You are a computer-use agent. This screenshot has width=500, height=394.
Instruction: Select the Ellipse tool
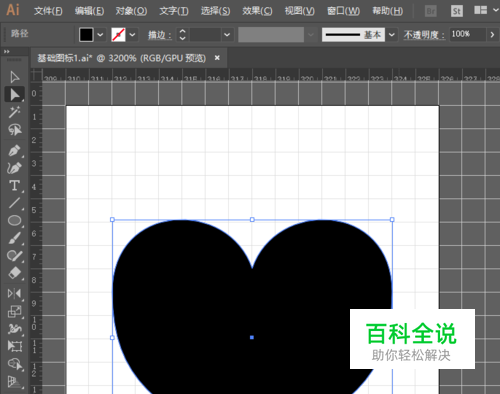14,220
